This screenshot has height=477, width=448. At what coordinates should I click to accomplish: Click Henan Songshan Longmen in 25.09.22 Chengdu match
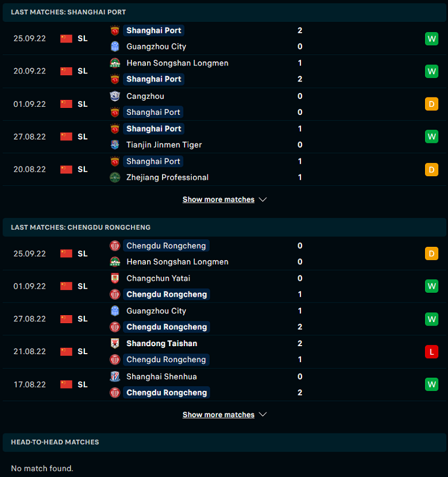click(x=177, y=262)
